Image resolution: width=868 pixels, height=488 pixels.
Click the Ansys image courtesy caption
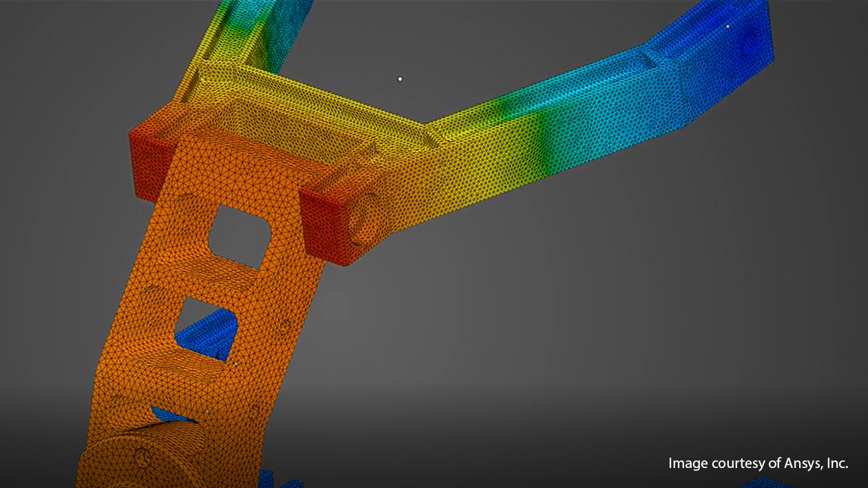coord(758,464)
